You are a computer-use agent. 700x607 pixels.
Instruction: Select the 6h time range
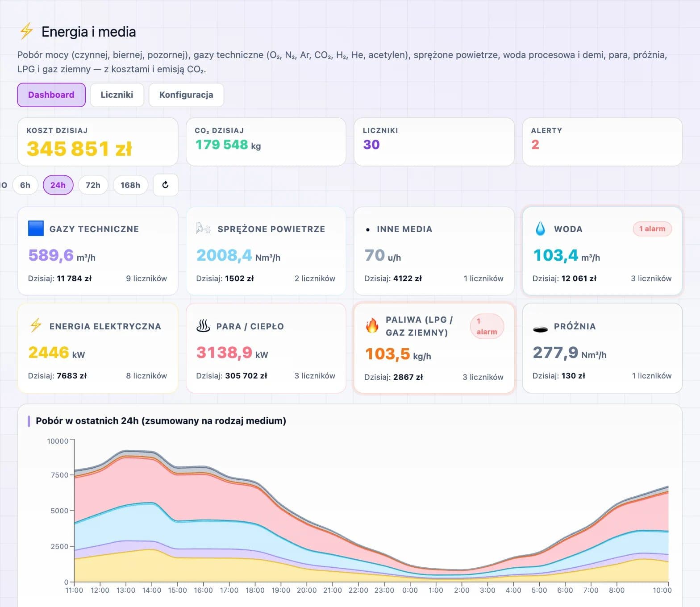[25, 185]
